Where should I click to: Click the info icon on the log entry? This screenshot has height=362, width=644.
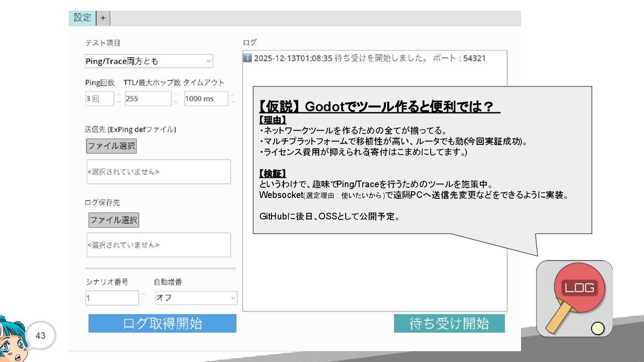[247, 58]
